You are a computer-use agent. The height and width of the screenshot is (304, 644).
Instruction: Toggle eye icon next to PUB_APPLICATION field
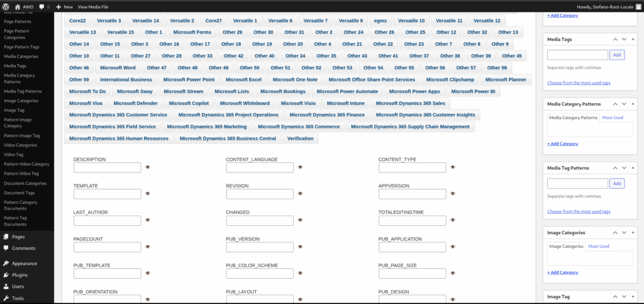click(x=453, y=247)
